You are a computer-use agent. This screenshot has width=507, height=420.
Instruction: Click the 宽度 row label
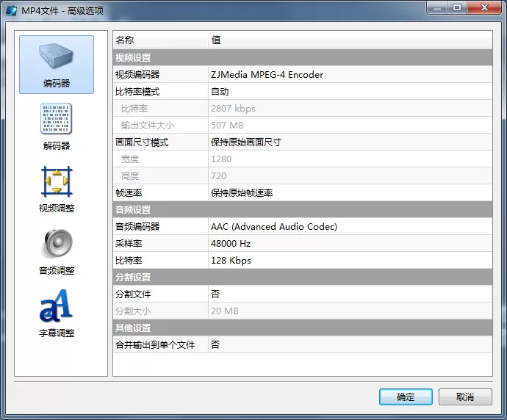point(130,159)
